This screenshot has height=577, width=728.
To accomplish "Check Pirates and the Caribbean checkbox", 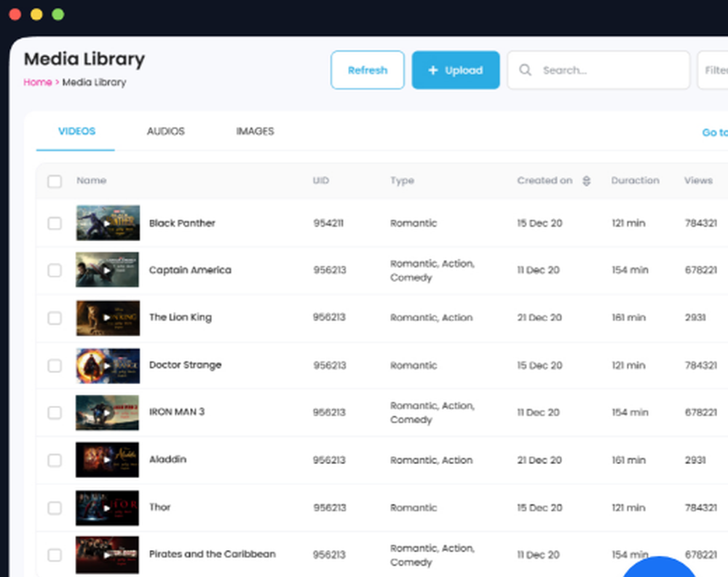I will 55,555.
